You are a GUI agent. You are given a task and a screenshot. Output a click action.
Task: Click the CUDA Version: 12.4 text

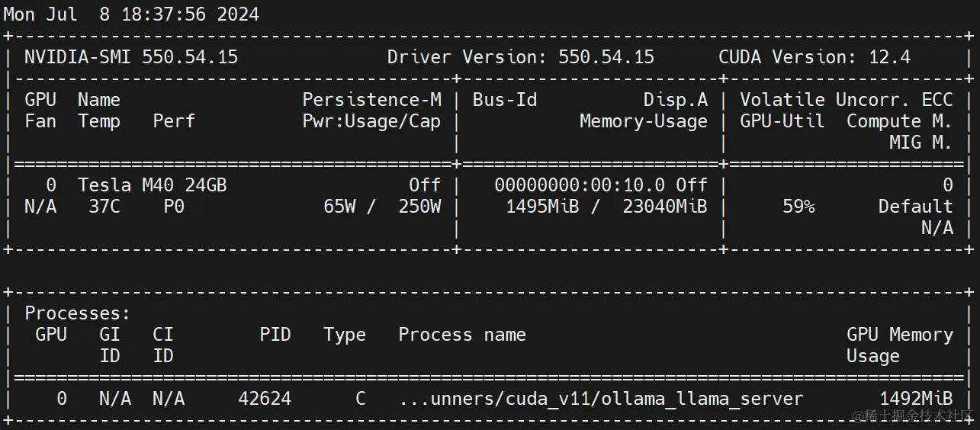pos(815,57)
